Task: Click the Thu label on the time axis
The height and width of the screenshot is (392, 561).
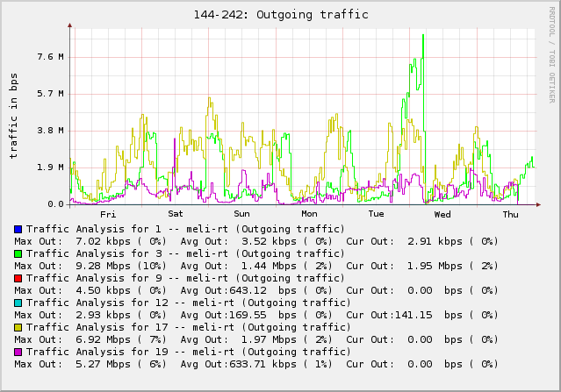Action: pos(510,214)
